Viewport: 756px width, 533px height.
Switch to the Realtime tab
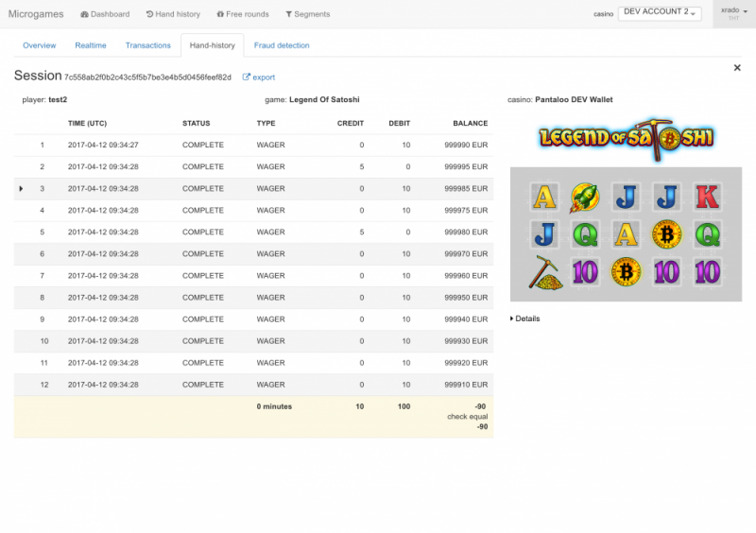[x=91, y=45]
